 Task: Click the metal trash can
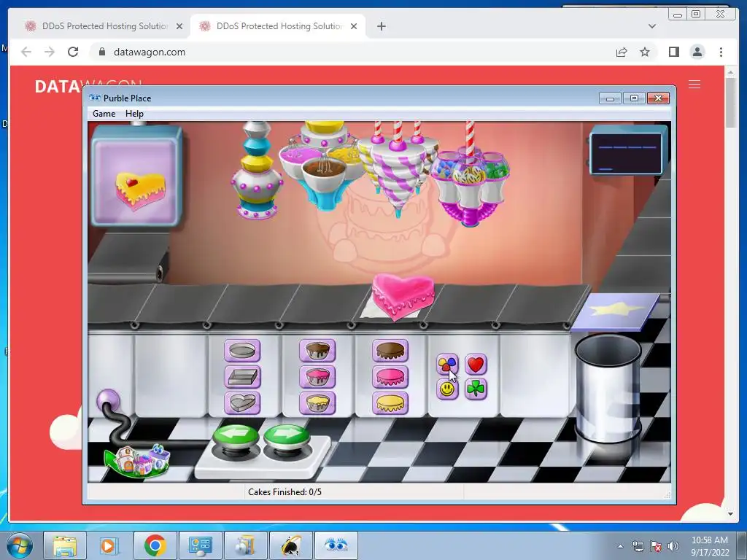[608, 388]
